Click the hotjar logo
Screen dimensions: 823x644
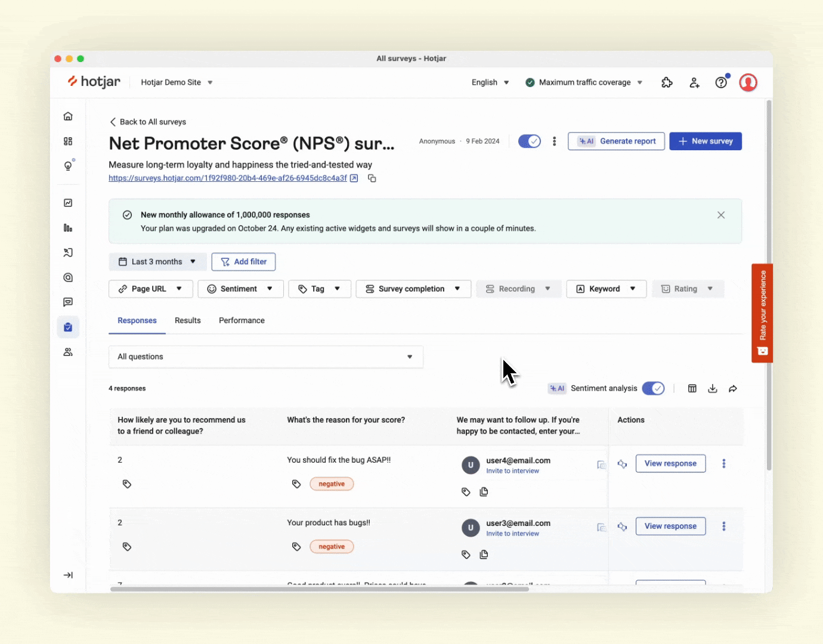point(94,82)
